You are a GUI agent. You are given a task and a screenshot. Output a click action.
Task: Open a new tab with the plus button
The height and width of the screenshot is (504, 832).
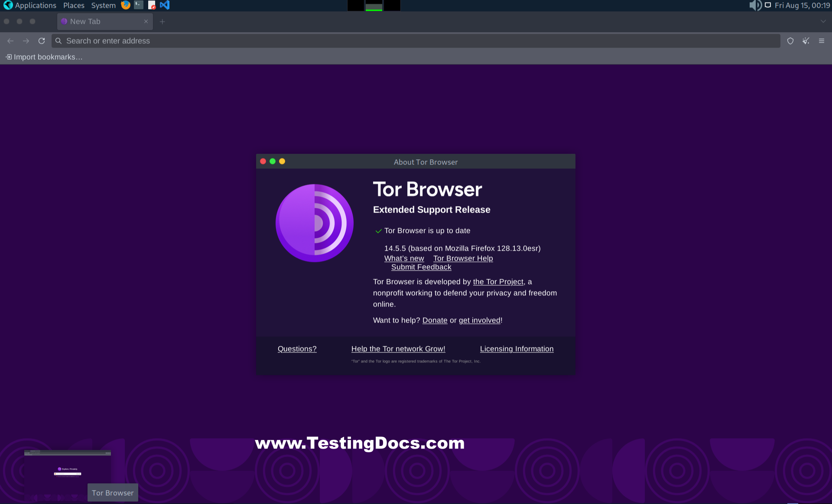coord(162,21)
